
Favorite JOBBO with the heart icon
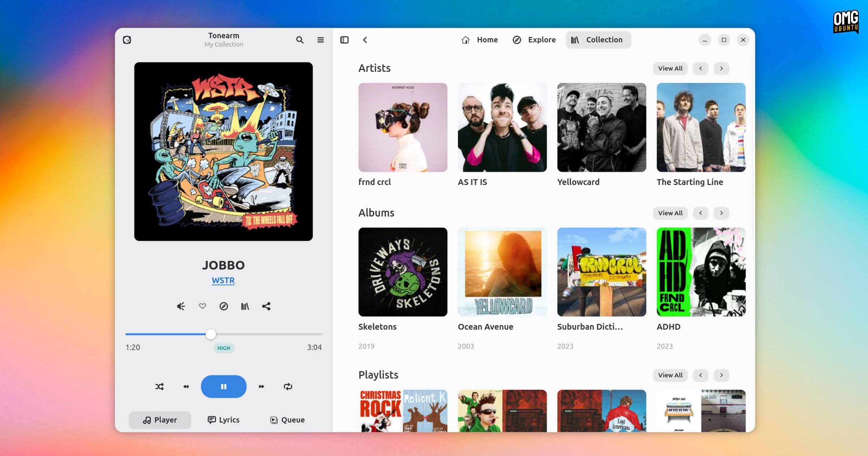tap(202, 306)
